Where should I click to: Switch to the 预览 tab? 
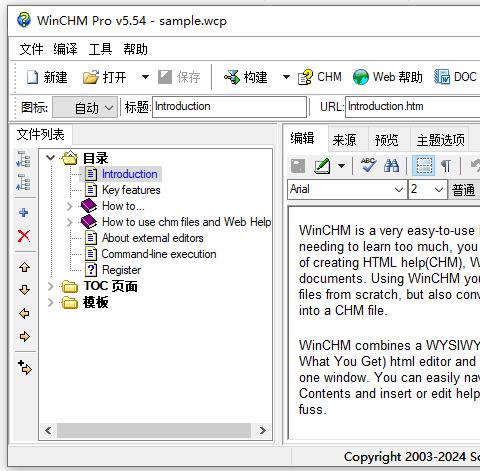[x=386, y=140]
